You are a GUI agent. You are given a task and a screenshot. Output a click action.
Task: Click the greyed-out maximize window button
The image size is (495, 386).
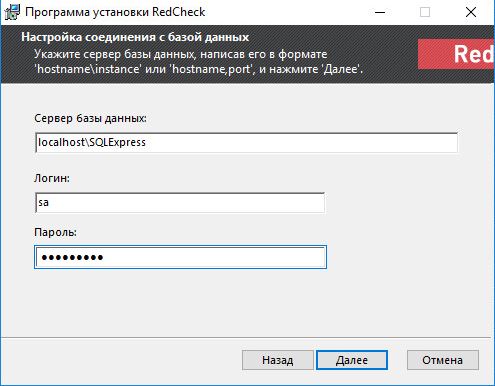425,12
